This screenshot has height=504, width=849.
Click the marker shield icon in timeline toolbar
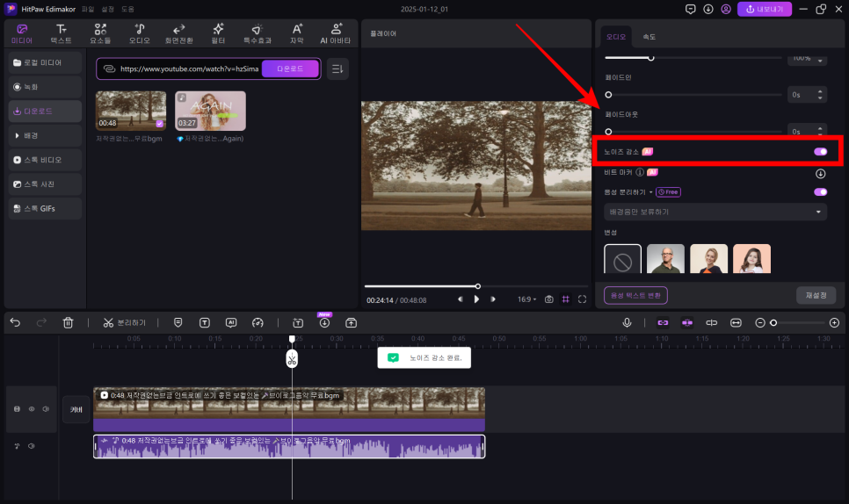(178, 323)
